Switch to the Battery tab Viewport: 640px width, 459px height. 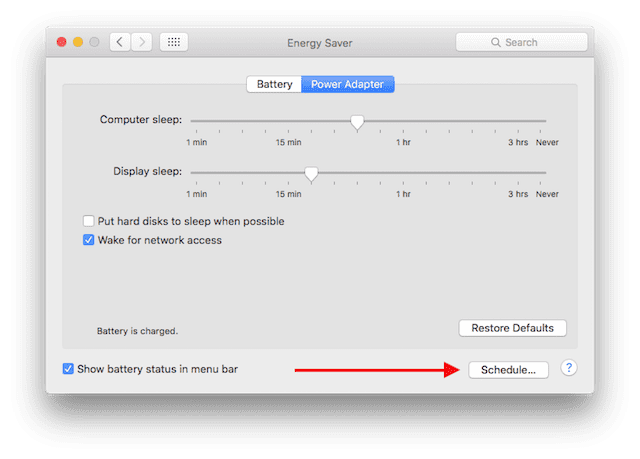pos(274,84)
